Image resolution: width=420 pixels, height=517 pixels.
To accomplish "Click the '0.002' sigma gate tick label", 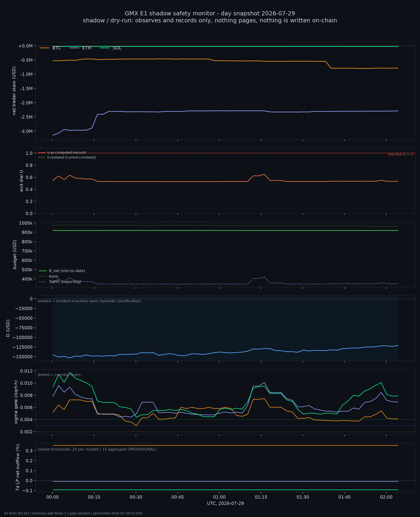I will [x=26, y=432].
